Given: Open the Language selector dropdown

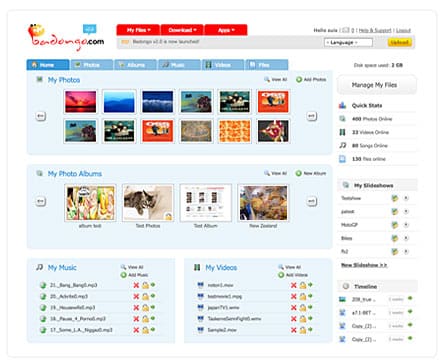Looking at the screenshot, I should (348, 43).
